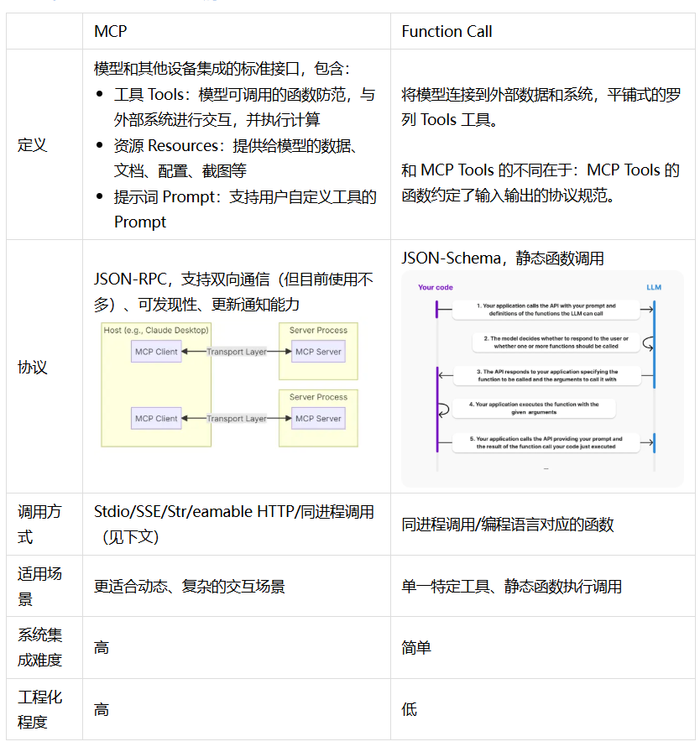Viewport: 700px width, 752px height.
Task: Click the upper Server Process label
Action: [318, 330]
